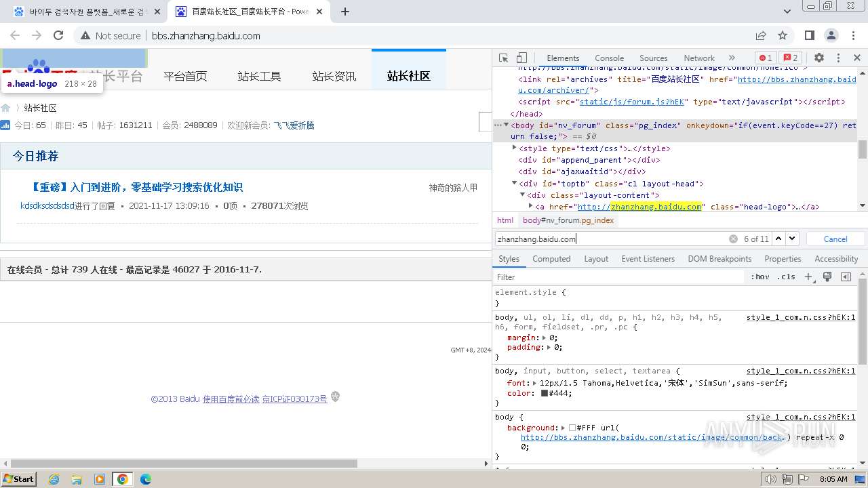Screen dimensions: 868x488
Task: Open the Chrome three-dot menu
Action: 853,35
